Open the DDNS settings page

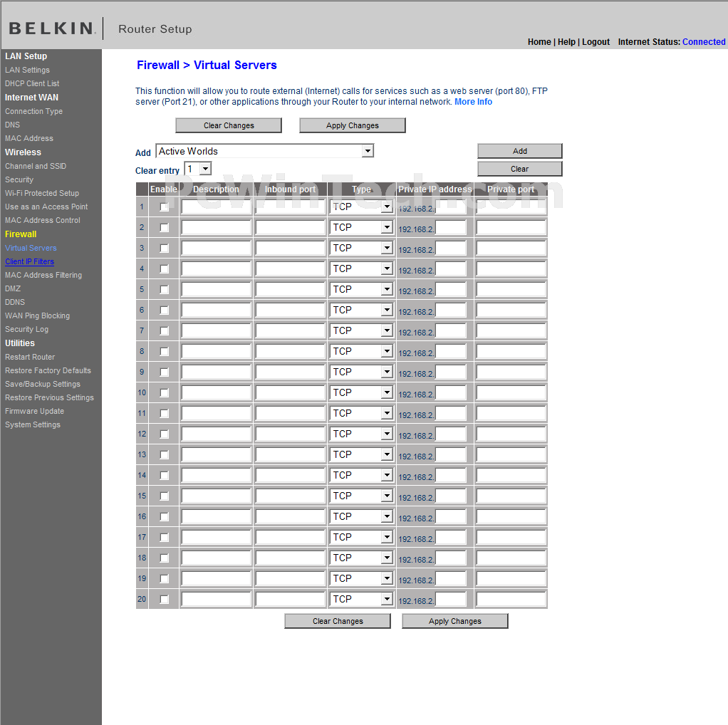[x=15, y=302]
